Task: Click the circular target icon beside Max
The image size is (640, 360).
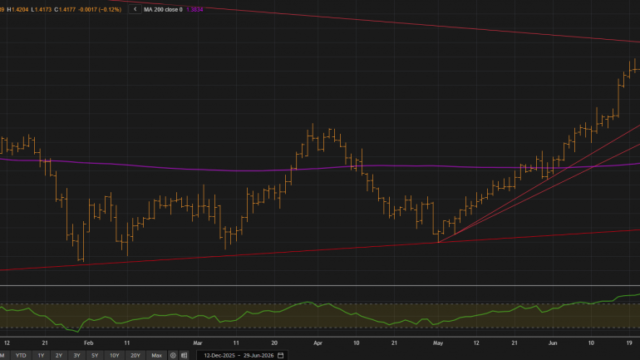Action: pos(173,356)
